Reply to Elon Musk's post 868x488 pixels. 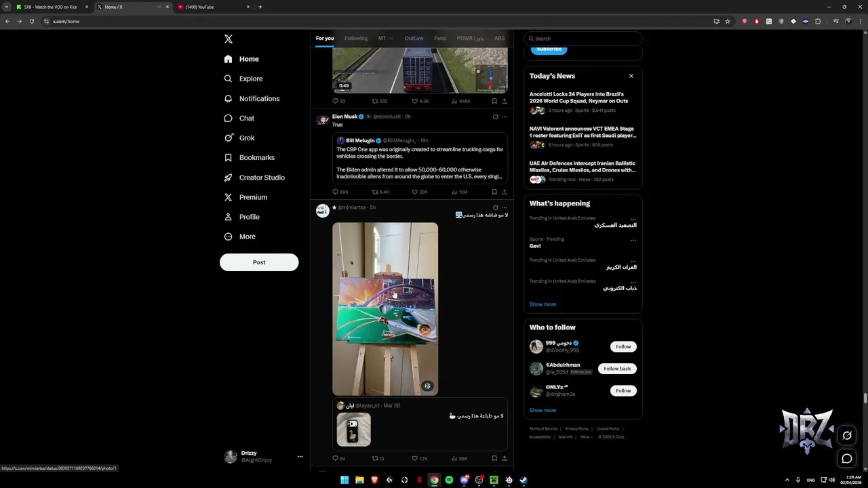coord(340,192)
